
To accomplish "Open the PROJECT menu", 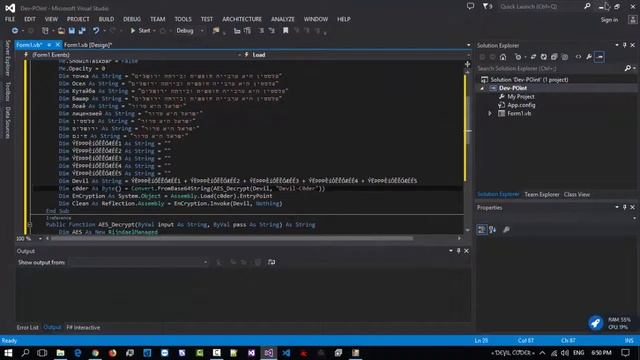I will (78, 19).
